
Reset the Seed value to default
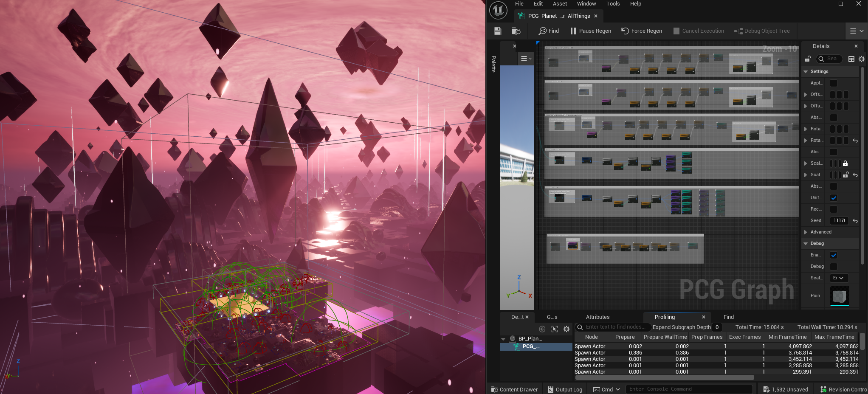click(x=855, y=221)
